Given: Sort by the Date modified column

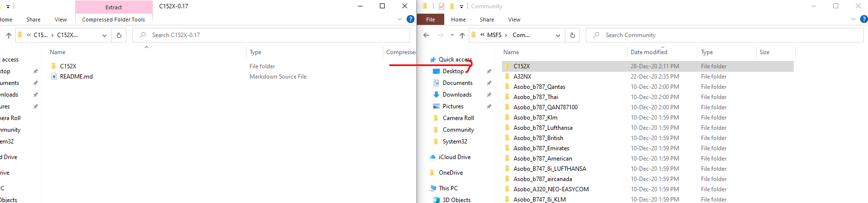Looking at the screenshot, I should pyautogui.click(x=648, y=52).
